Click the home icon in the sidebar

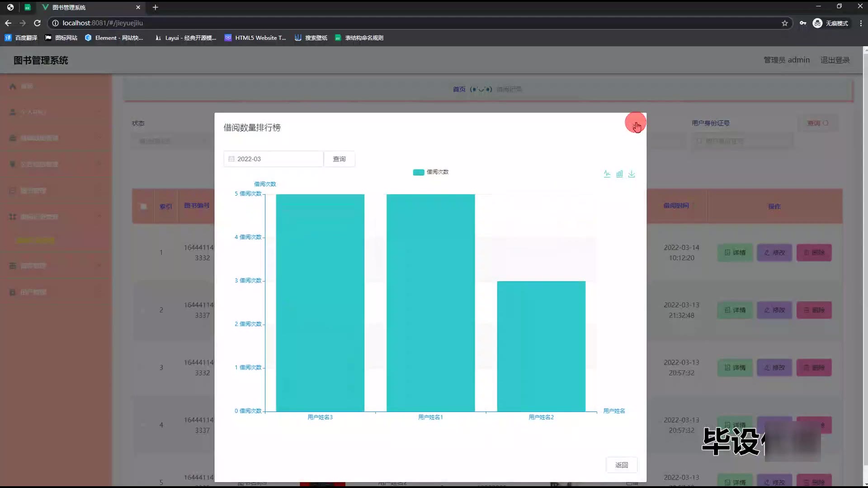click(13, 86)
